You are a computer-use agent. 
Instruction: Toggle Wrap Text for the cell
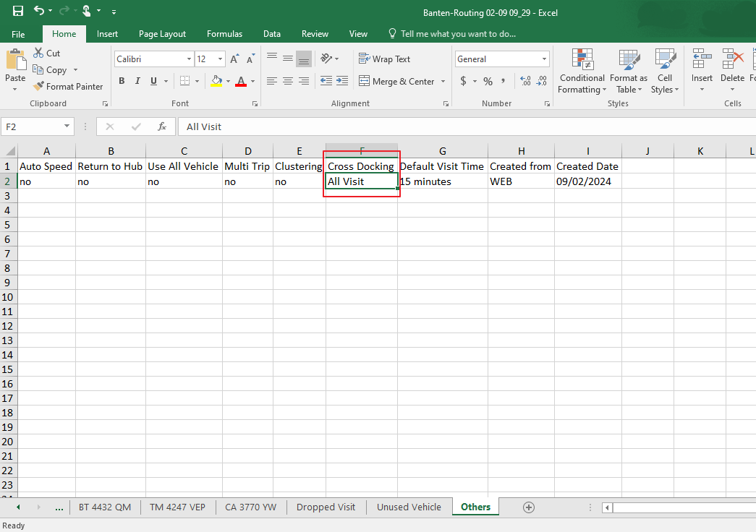tap(384, 59)
